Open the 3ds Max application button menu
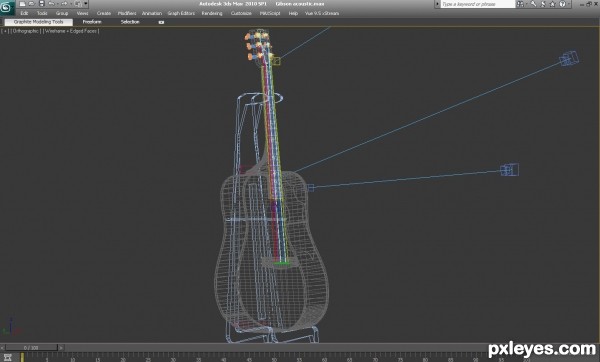This screenshot has height=362, width=600. (x=7, y=8)
